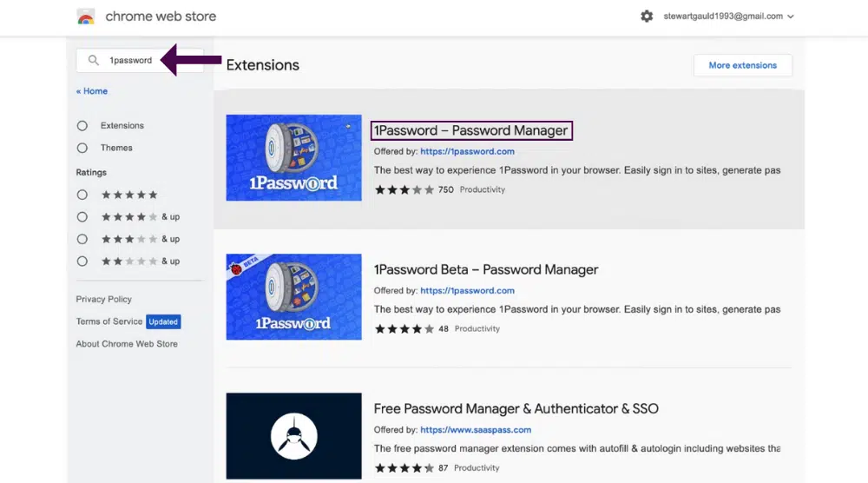Click the Productivity label beside 48
This screenshot has width=868, height=483.
(477, 328)
